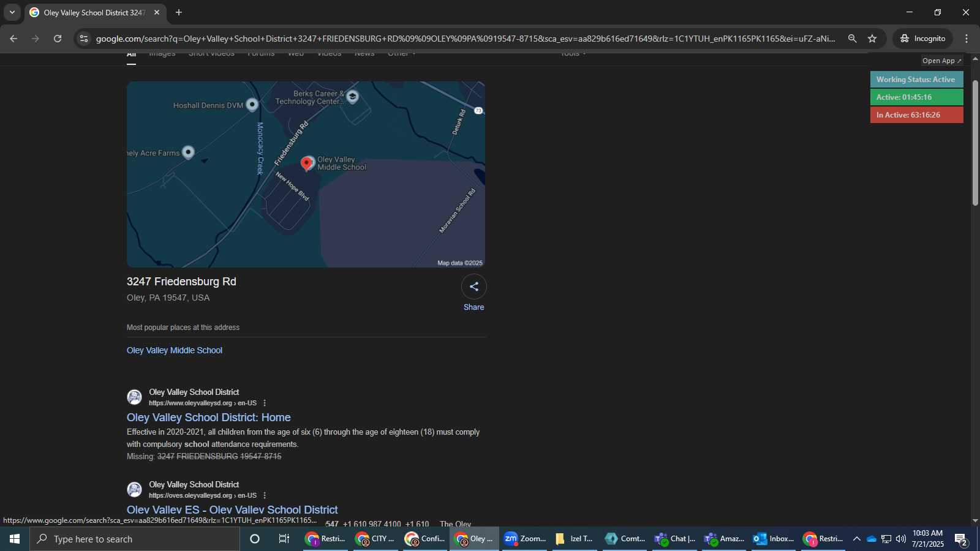Click the Hoshall Dennis DVM map marker

(252, 105)
